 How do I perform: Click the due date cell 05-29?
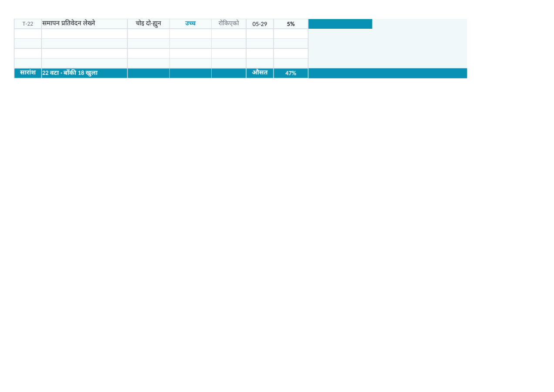pos(260,24)
